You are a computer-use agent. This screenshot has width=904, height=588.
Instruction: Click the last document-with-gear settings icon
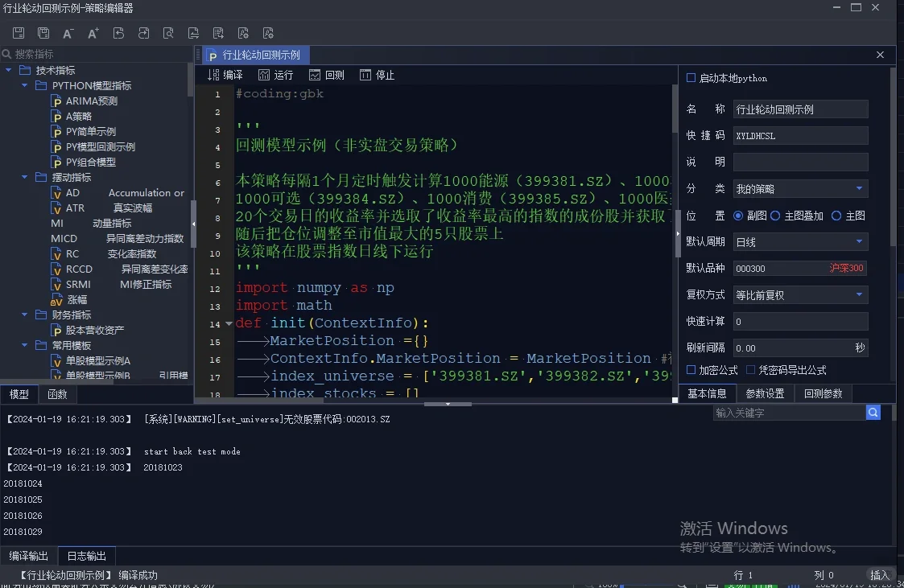[x=268, y=33]
